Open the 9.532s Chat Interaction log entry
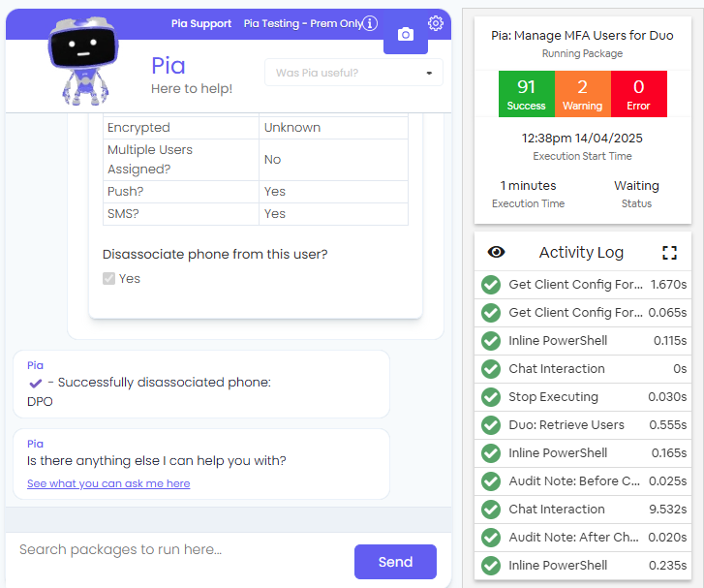 pyautogui.click(x=583, y=510)
